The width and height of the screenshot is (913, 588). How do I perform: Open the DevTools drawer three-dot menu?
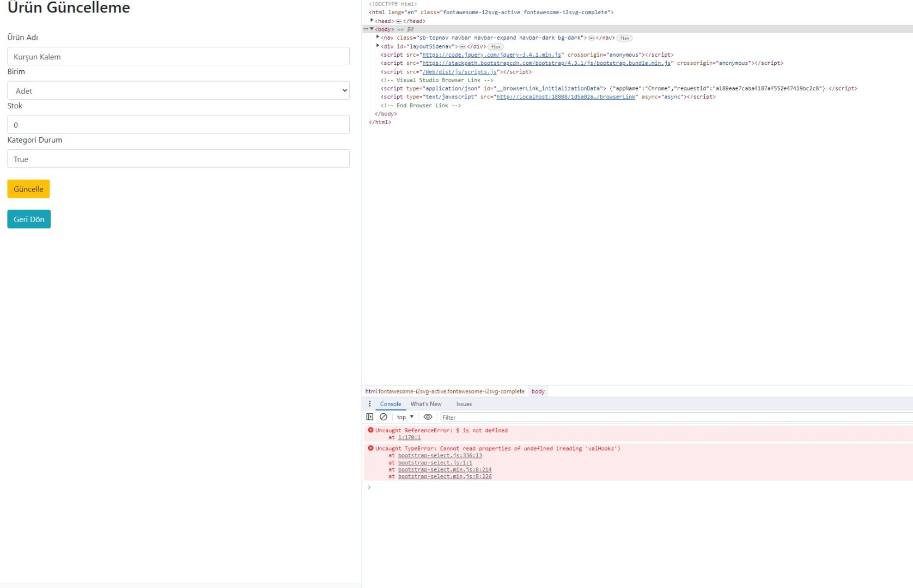click(x=369, y=404)
